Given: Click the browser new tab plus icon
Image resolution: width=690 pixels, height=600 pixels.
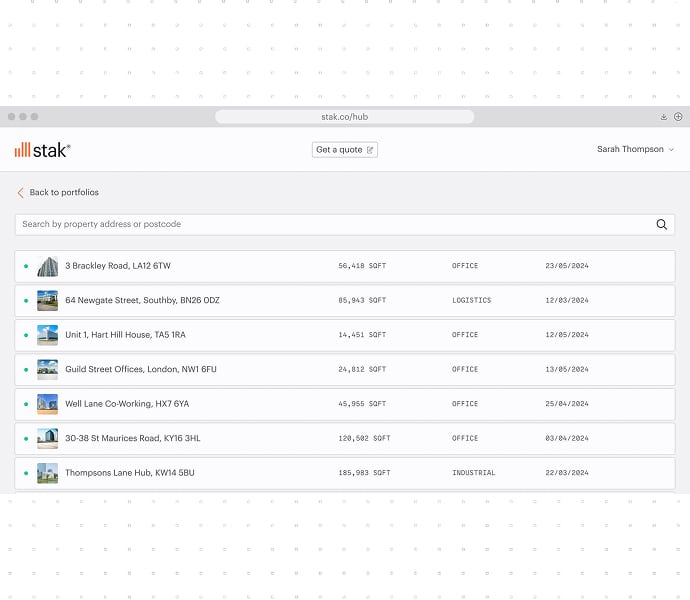Looking at the screenshot, I should click(678, 117).
